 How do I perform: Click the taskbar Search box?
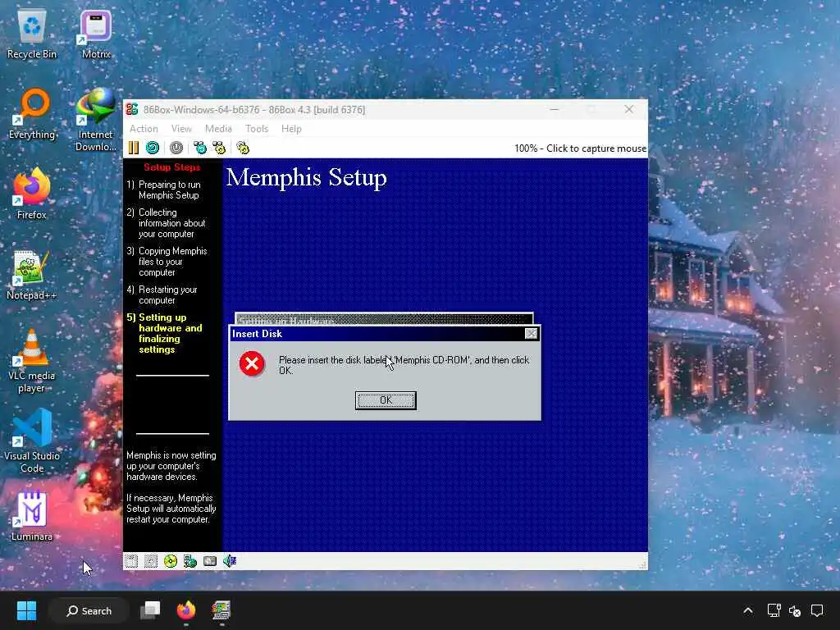[x=89, y=610]
